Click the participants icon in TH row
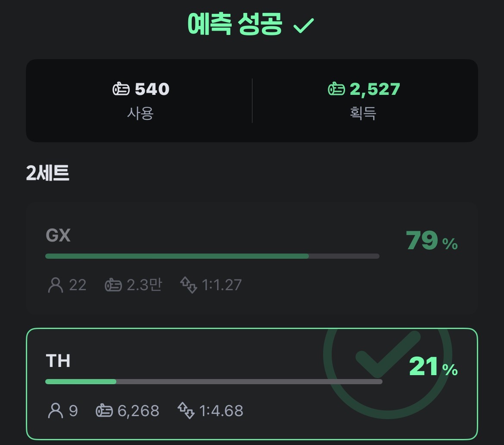Image resolution: width=504 pixels, height=445 pixels. [x=55, y=411]
